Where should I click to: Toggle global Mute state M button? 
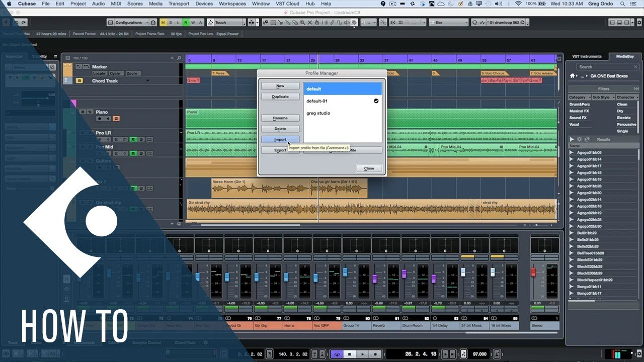click(163, 23)
